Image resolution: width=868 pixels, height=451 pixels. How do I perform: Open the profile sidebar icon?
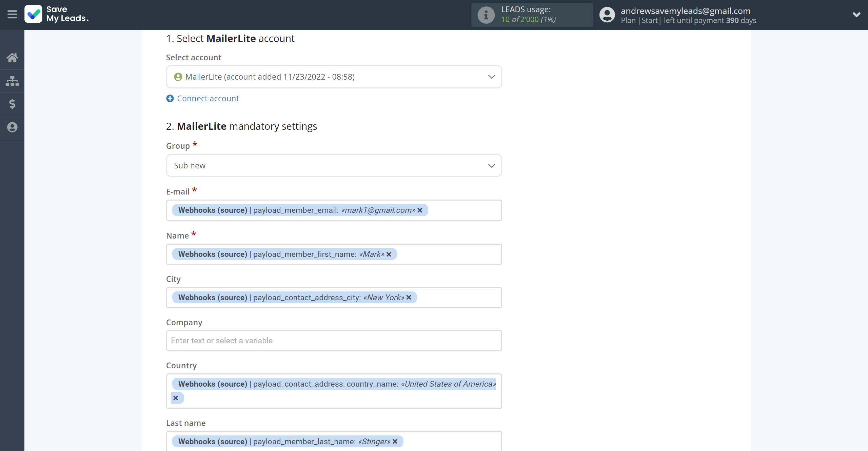pyautogui.click(x=12, y=127)
